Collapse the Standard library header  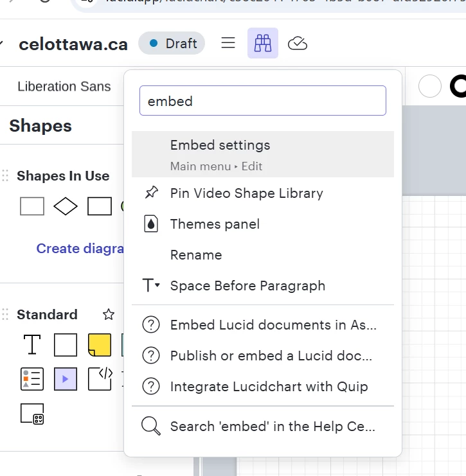point(47,315)
